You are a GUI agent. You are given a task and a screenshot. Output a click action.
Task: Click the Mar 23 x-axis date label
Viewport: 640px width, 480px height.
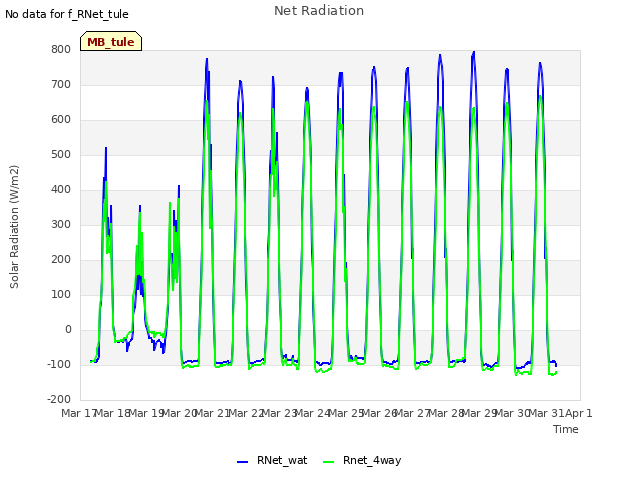279,413
